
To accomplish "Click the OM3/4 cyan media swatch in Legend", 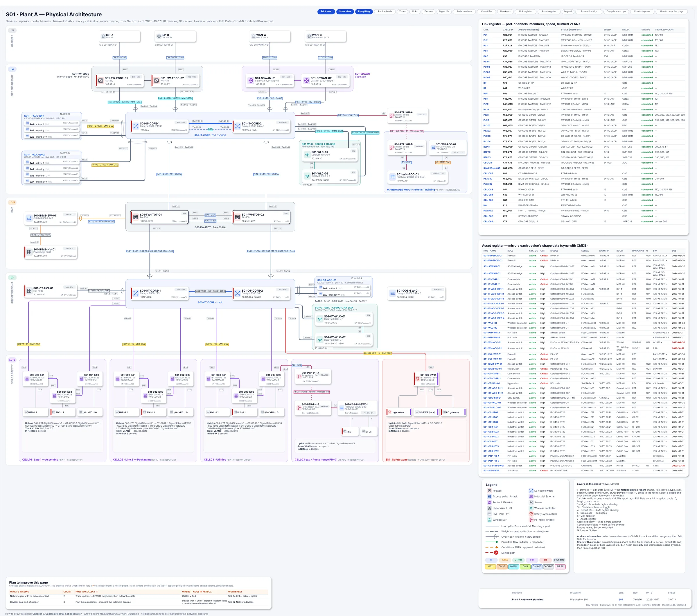I will click(513, 567).
